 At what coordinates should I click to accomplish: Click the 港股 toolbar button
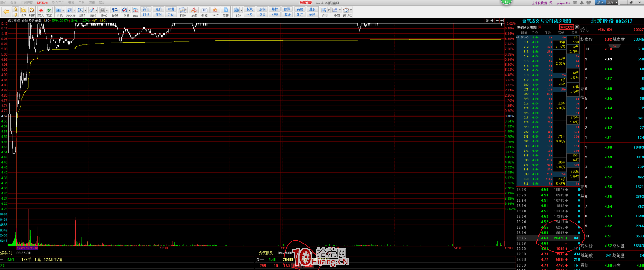313,9
